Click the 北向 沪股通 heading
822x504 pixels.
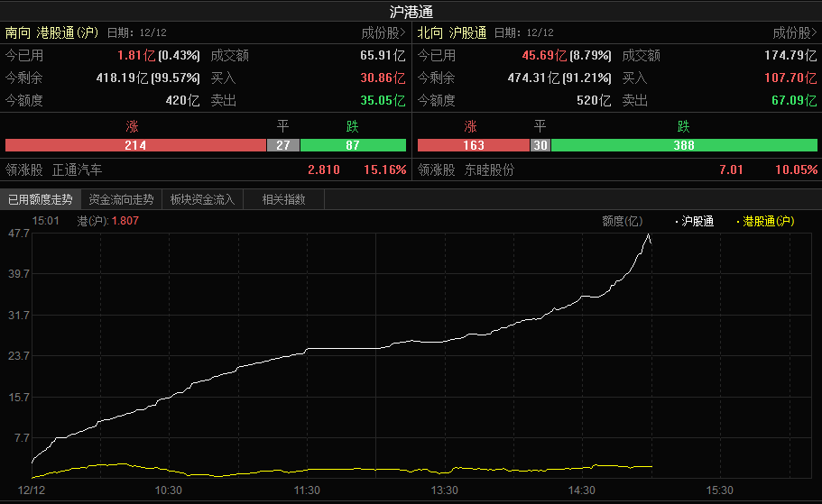pos(452,32)
